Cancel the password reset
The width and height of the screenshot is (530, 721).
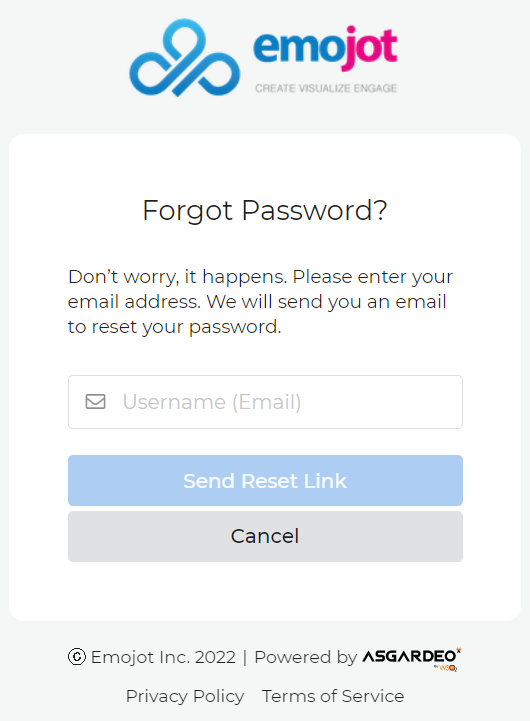coord(265,536)
